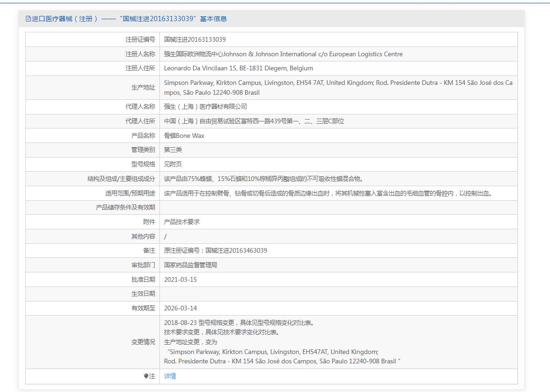
Task: Select registration number value 国械注进20163133039 in table
Action: pos(195,39)
